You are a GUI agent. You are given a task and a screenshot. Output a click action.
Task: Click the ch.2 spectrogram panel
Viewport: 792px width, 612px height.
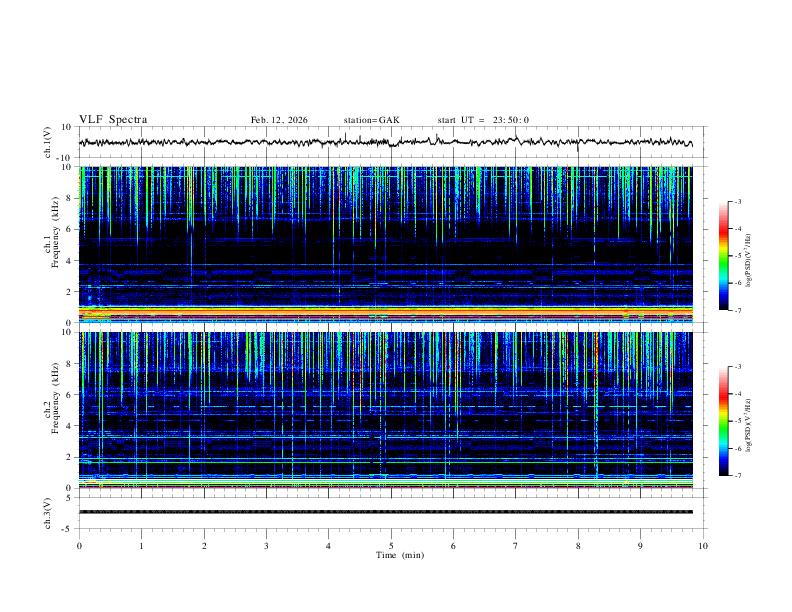click(385, 410)
